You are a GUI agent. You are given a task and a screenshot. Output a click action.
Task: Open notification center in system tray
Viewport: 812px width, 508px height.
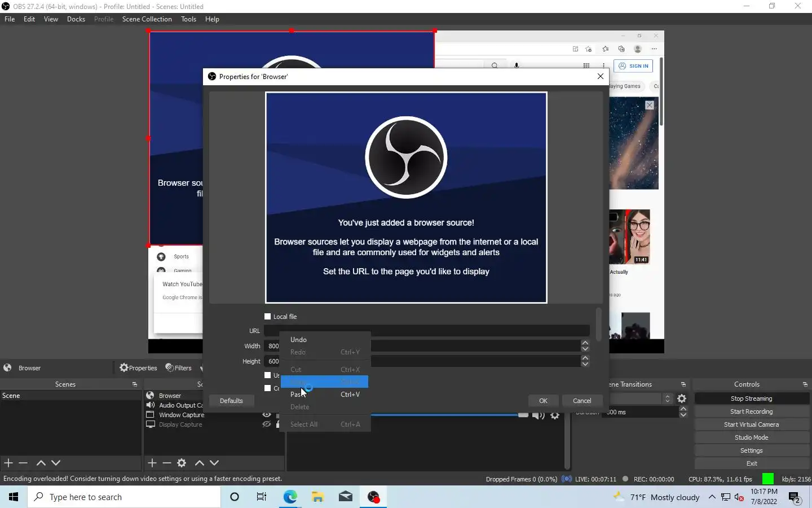click(x=795, y=497)
